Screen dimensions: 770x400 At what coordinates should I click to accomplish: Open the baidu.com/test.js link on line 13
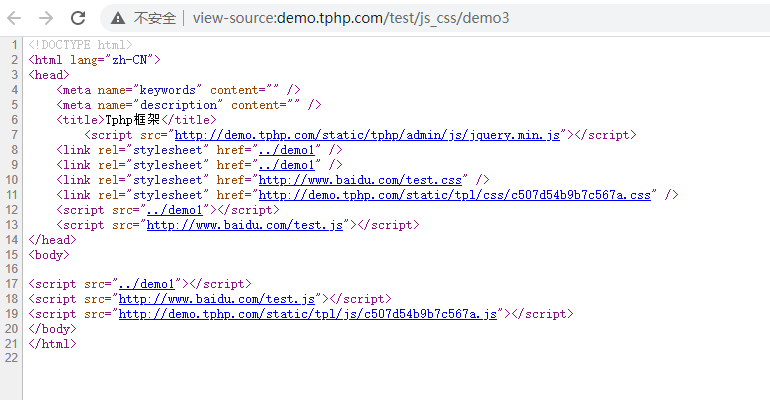[245, 225]
